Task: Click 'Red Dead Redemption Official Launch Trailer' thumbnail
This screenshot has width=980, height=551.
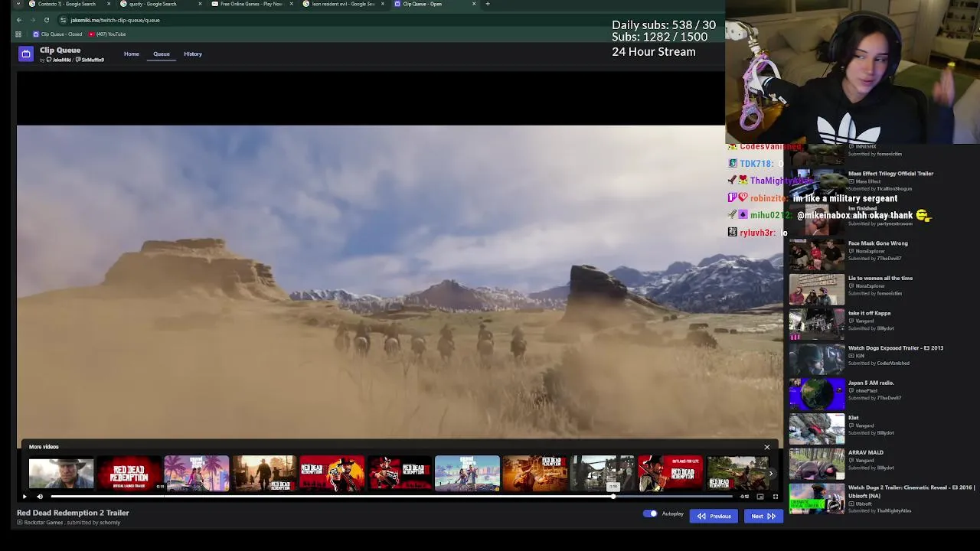Action: click(x=129, y=473)
